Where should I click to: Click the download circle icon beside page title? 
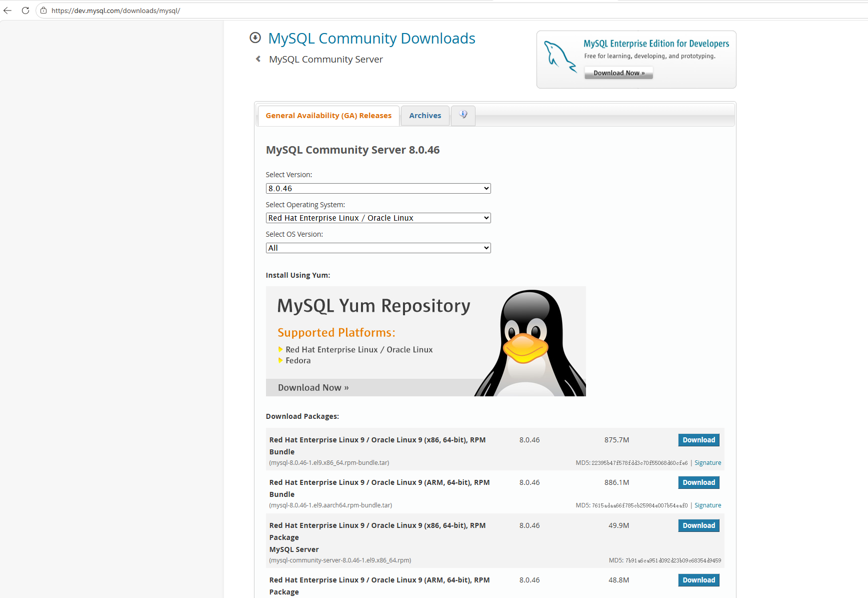(x=255, y=38)
